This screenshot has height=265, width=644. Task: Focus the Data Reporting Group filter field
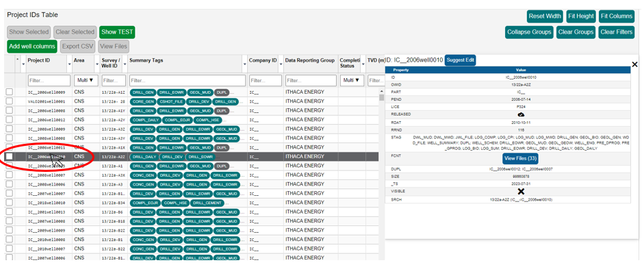[x=311, y=81]
